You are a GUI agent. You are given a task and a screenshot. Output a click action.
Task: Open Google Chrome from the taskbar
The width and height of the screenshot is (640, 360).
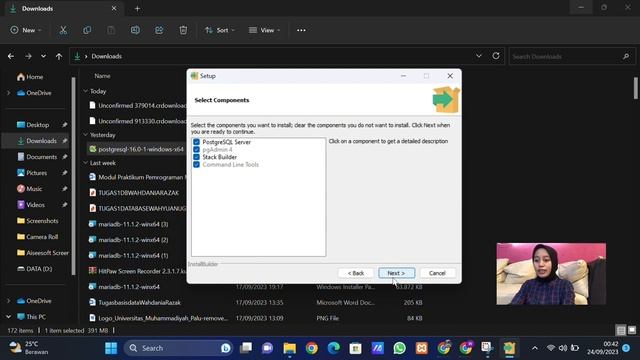(312, 348)
